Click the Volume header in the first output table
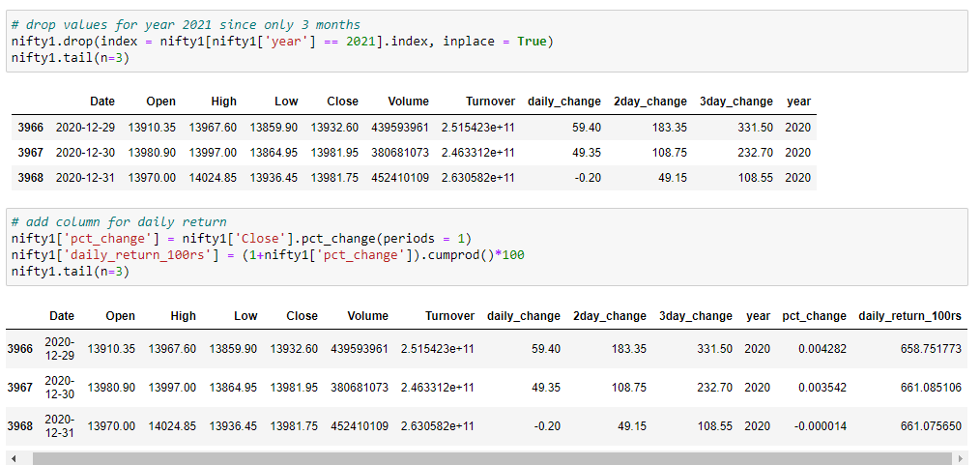 (x=408, y=102)
